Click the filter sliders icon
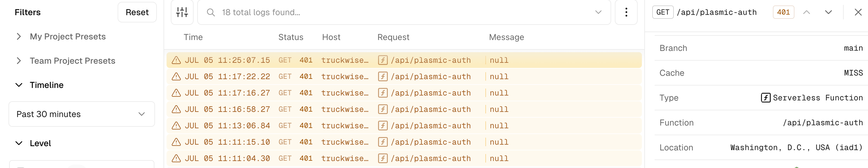Viewport: 868px width, 168px height. pyautogui.click(x=182, y=12)
